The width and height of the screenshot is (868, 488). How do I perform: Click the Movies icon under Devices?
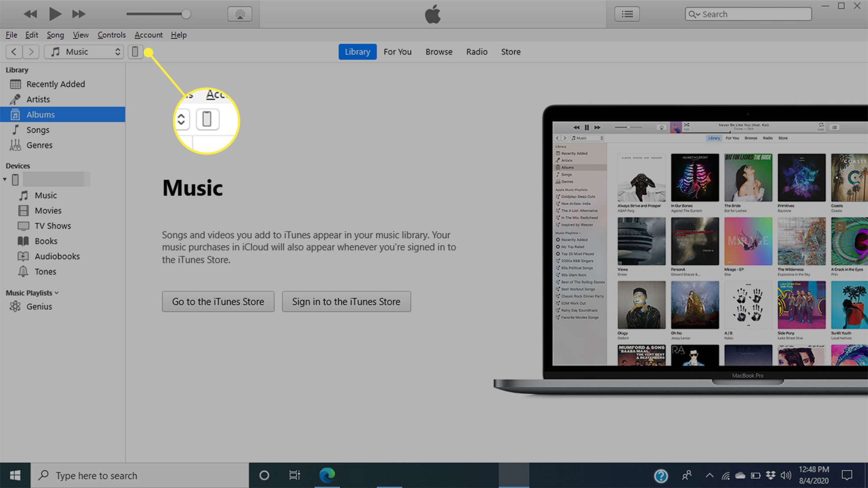click(24, 211)
